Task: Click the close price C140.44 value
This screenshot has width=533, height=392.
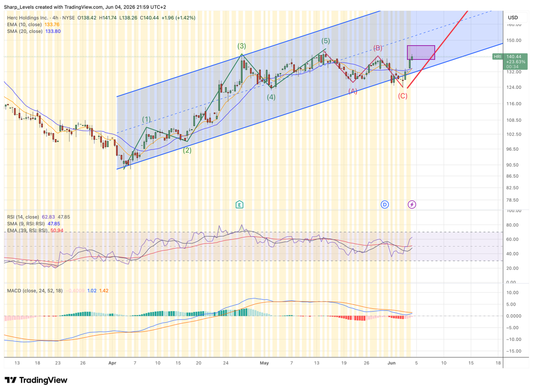Action: click(149, 18)
